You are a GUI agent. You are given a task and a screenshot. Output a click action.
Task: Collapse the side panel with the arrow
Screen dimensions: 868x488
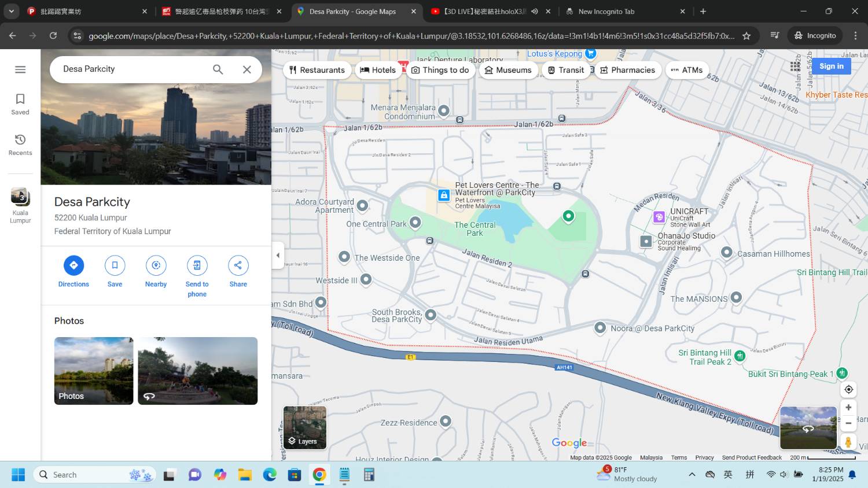(x=278, y=255)
